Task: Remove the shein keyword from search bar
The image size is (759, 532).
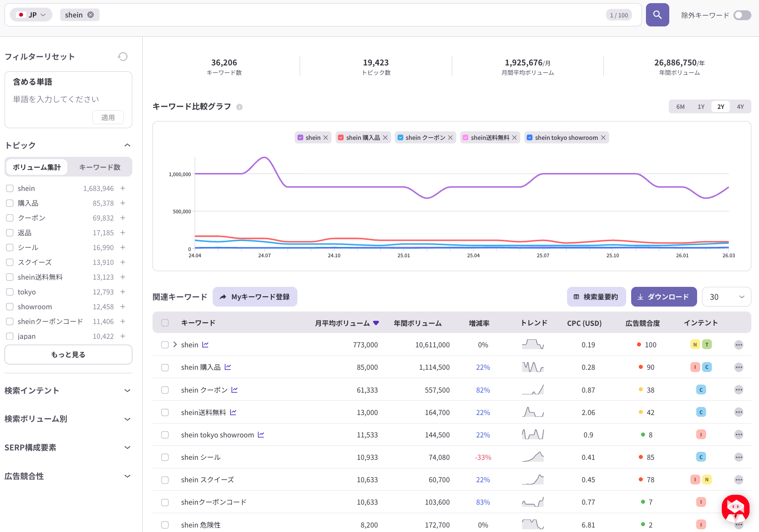Action: click(90, 14)
